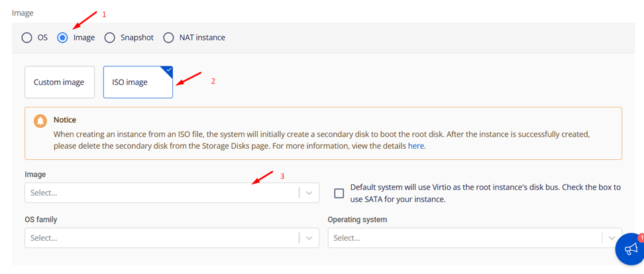
Task: Click the Notice heading text
Action: [x=65, y=120]
